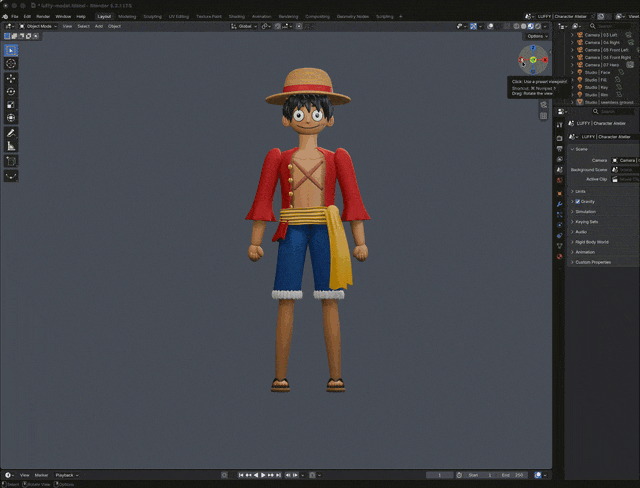
Task: Switch to the Sculpting workspace tab
Action: click(152, 17)
